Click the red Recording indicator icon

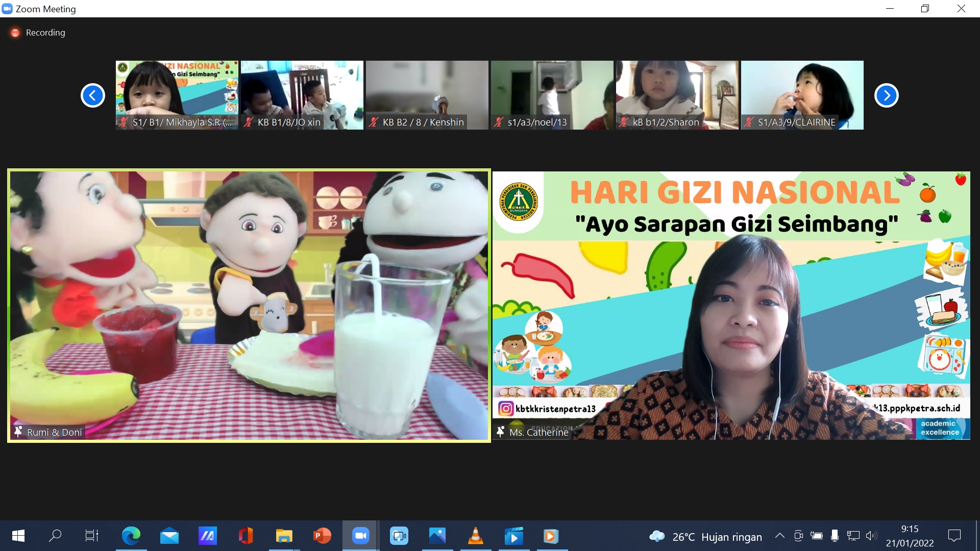tap(15, 33)
